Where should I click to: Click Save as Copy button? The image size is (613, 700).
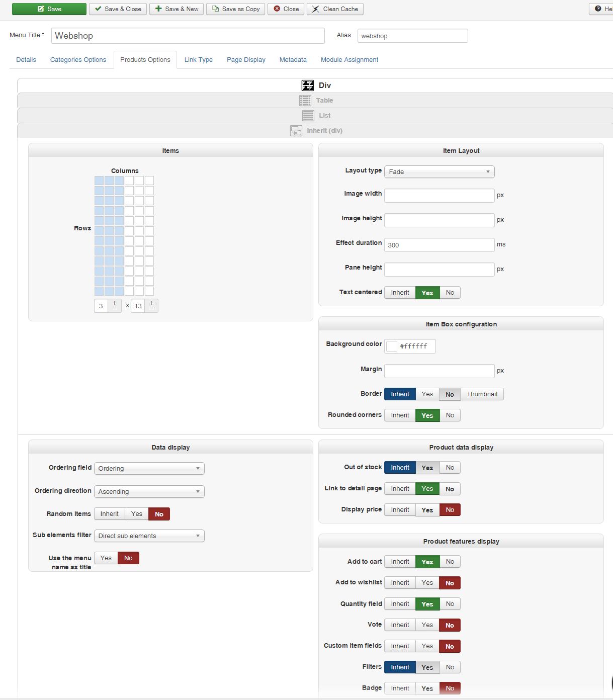click(x=236, y=9)
